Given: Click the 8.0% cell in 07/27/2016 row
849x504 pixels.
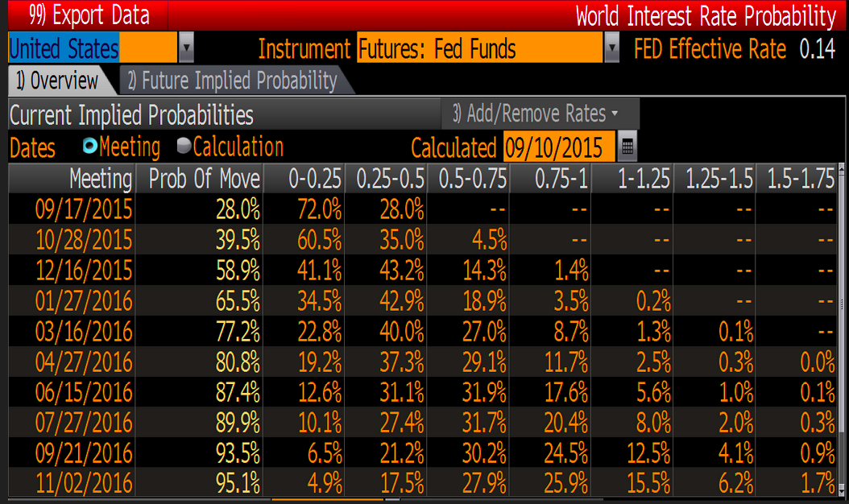Looking at the screenshot, I should [x=653, y=422].
